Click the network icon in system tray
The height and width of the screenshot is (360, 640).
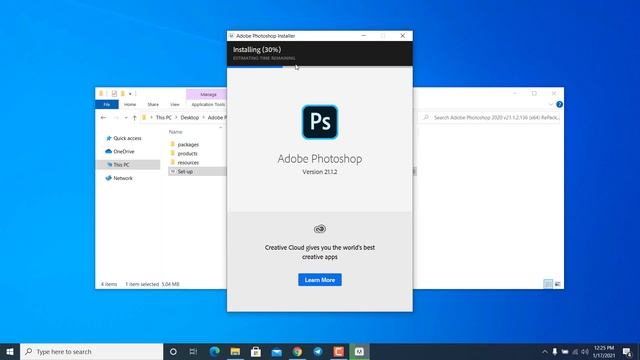point(575,352)
